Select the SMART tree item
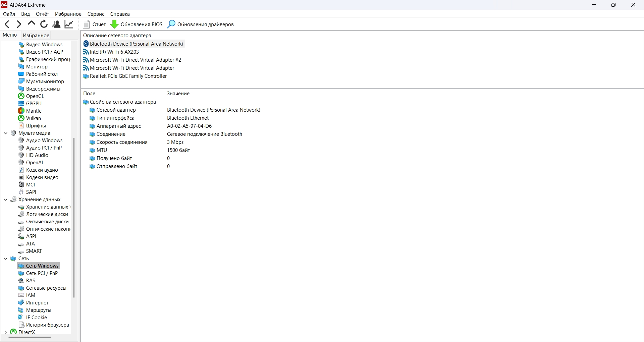Image resolution: width=644 pixels, height=342 pixels. (x=30, y=251)
